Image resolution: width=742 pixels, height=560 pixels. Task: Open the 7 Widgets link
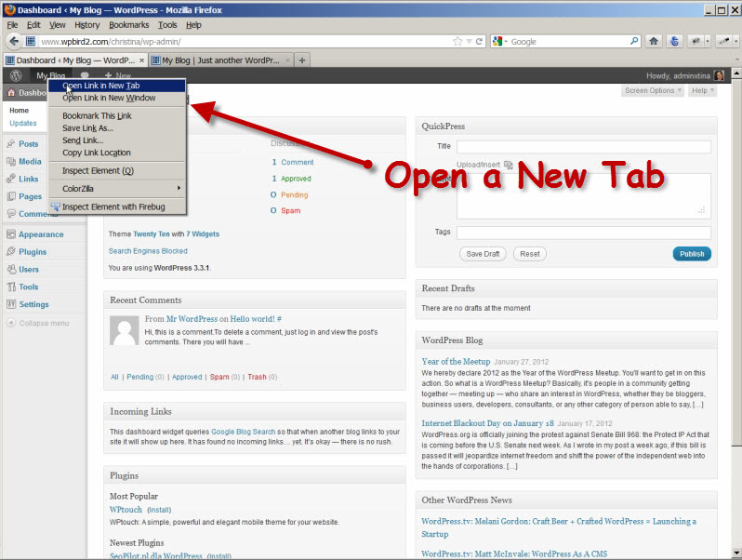tap(203, 233)
